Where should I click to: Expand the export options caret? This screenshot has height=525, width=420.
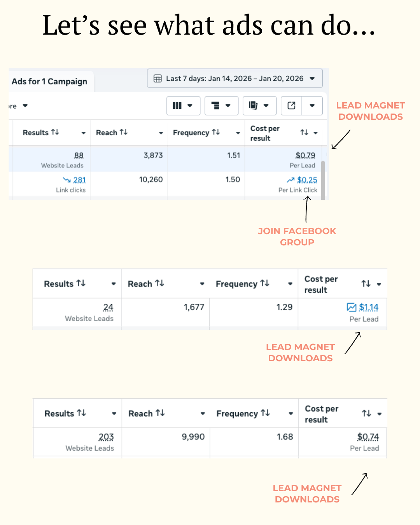click(x=312, y=106)
